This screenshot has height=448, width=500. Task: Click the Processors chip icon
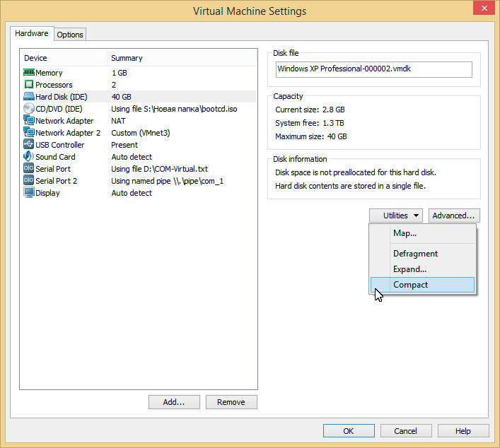click(29, 85)
